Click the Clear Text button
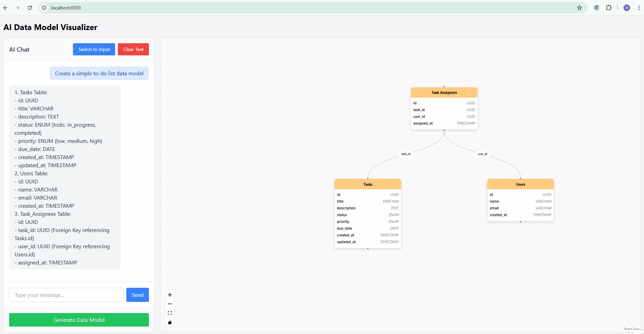 tap(133, 49)
